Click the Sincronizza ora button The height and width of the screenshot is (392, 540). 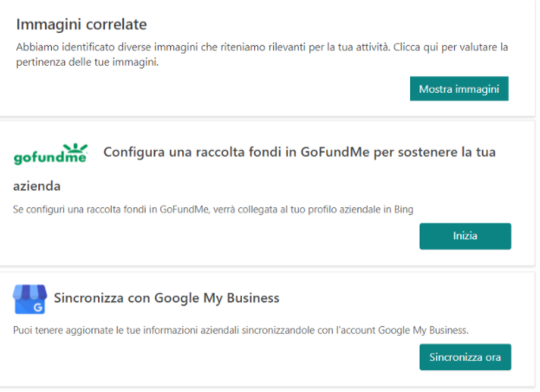tap(465, 357)
